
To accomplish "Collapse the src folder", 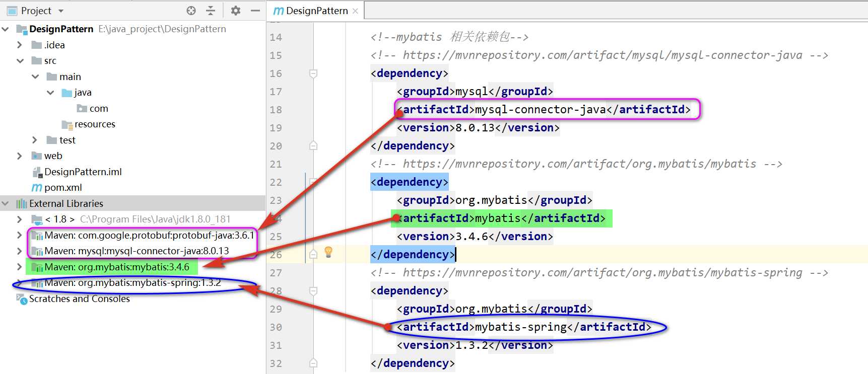I will (20, 61).
